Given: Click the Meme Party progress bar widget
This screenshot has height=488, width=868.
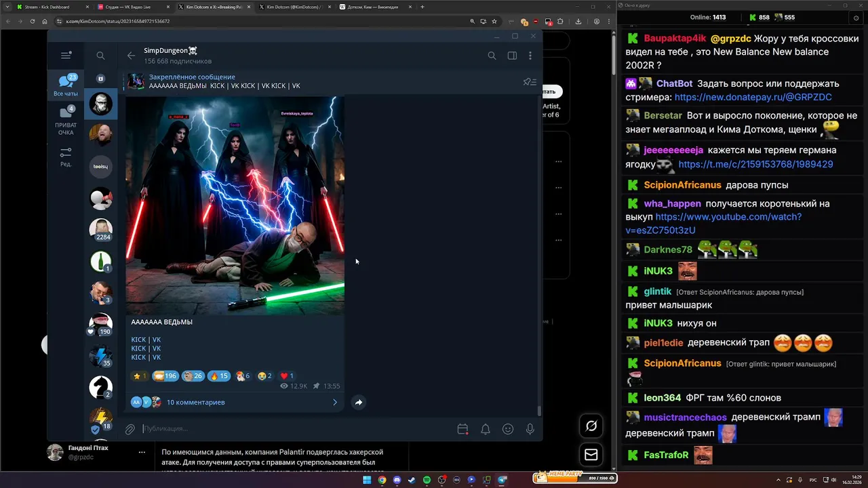Looking at the screenshot, I should [575, 477].
